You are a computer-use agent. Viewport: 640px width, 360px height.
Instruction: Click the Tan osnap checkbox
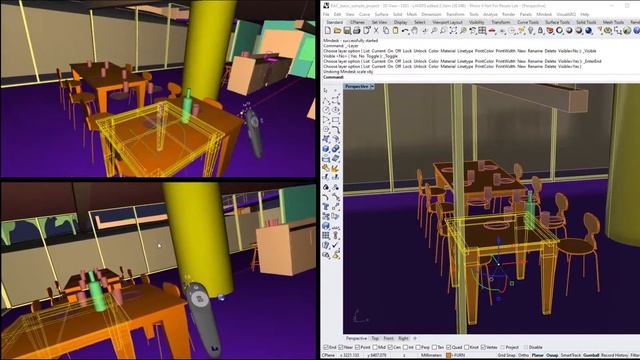point(434,347)
